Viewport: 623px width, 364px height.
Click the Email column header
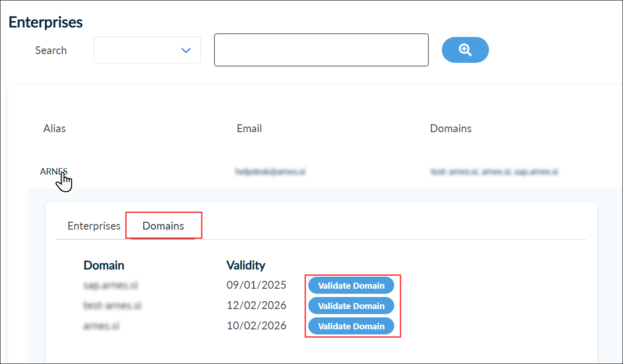249,128
